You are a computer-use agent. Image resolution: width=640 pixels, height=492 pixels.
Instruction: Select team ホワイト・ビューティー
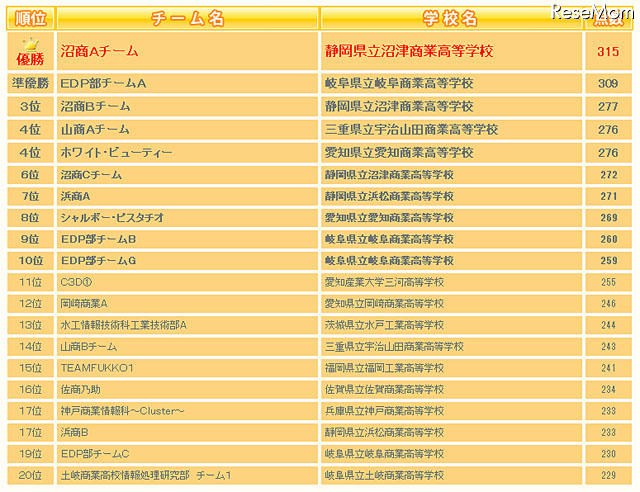pos(116,153)
